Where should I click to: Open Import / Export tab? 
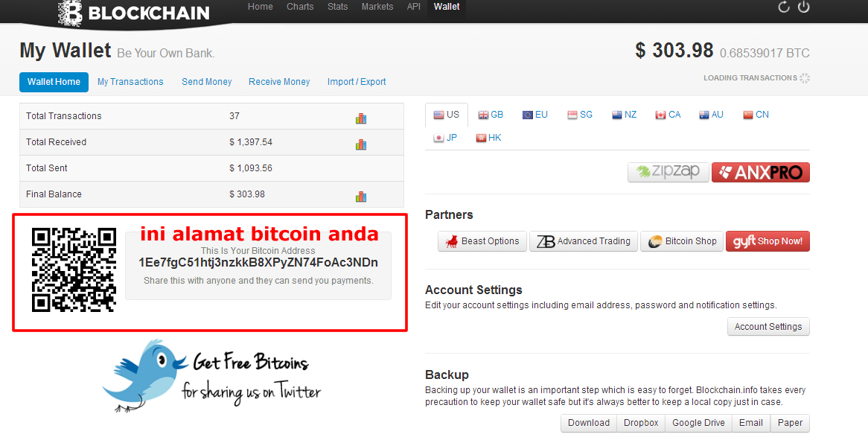pos(357,82)
